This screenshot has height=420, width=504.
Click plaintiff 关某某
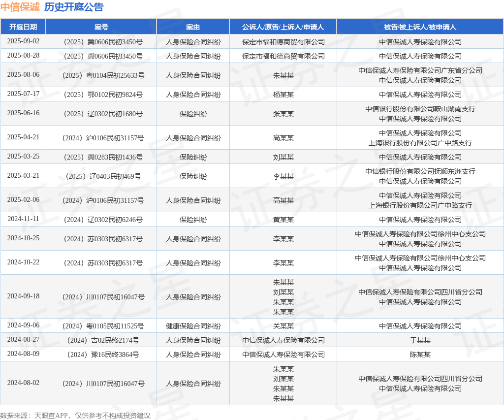click(283, 326)
